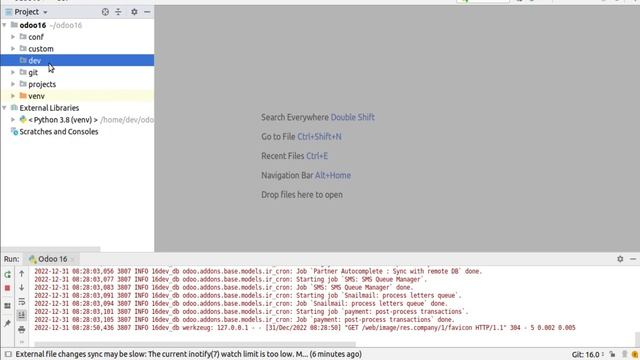Viewport: 640px width, 360px height.
Task: Select the venv folder row
Action: 77,96
